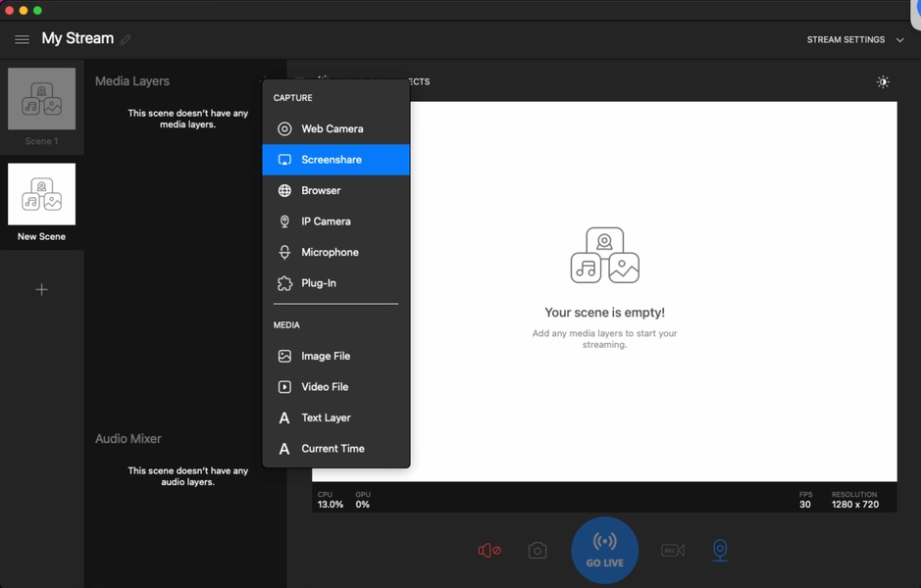
Task: Add a Text Layer
Action: click(326, 417)
